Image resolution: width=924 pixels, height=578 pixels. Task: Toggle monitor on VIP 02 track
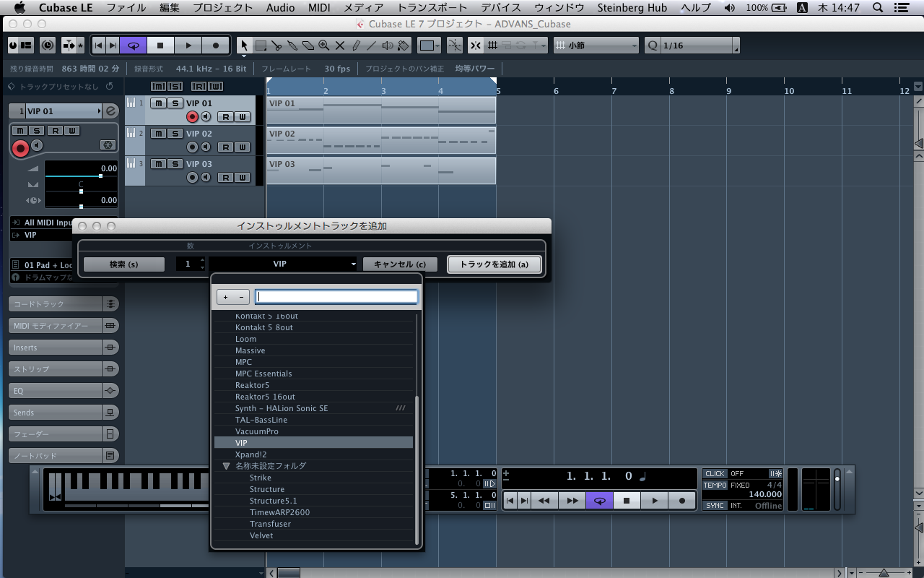(x=206, y=147)
